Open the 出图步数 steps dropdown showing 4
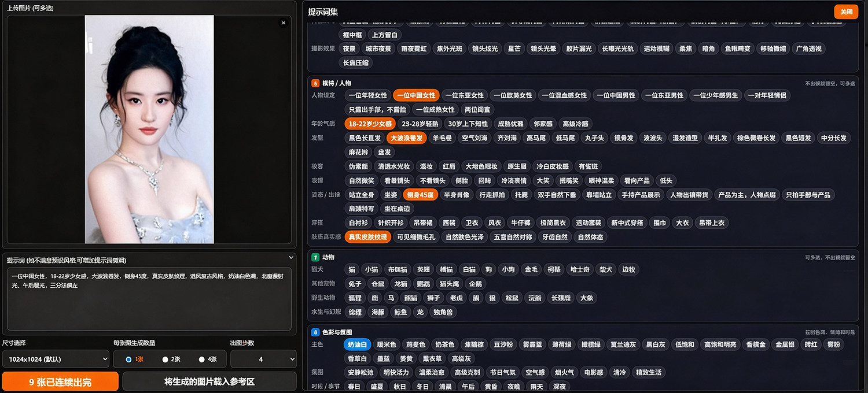 coord(263,359)
